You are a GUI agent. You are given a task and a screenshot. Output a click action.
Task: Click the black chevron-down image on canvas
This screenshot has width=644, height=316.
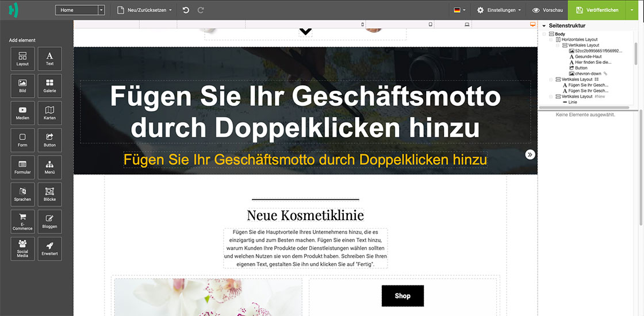click(x=305, y=32)
